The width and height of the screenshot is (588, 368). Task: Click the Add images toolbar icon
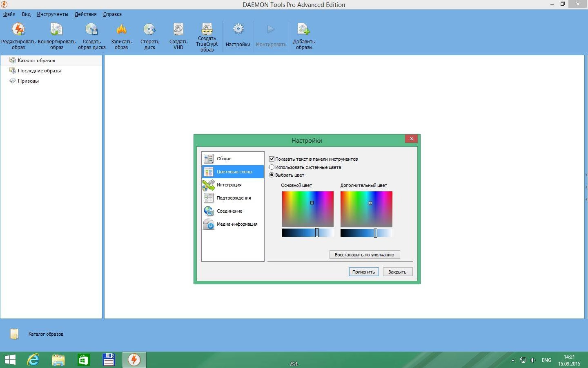pos(304,29)
